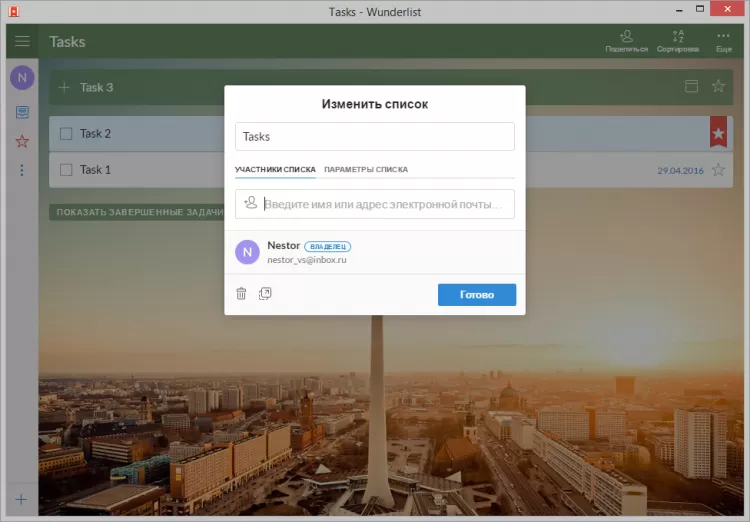Click the Готово button

[x=477, y=295]
